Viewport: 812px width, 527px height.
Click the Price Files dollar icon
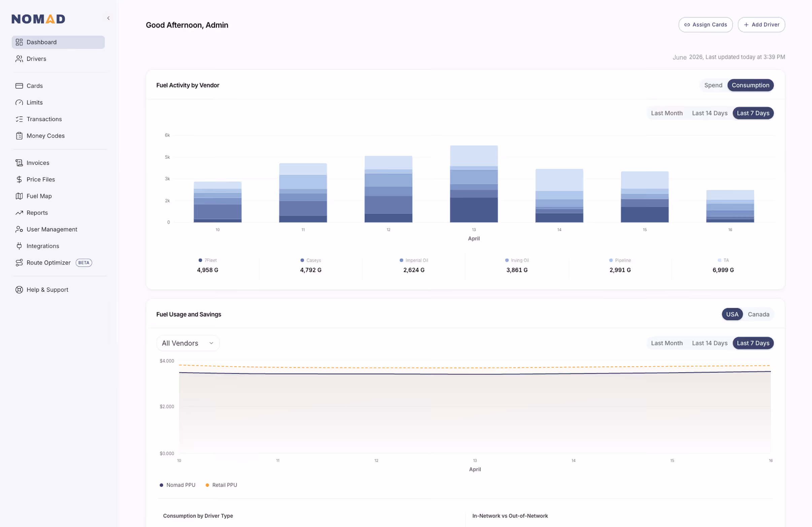click(19, 179)
